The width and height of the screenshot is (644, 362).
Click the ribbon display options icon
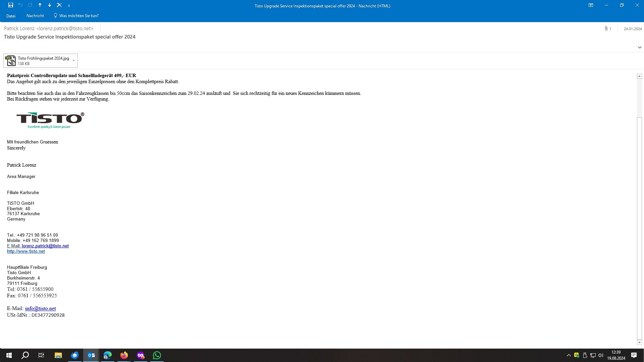click(591, 5)
